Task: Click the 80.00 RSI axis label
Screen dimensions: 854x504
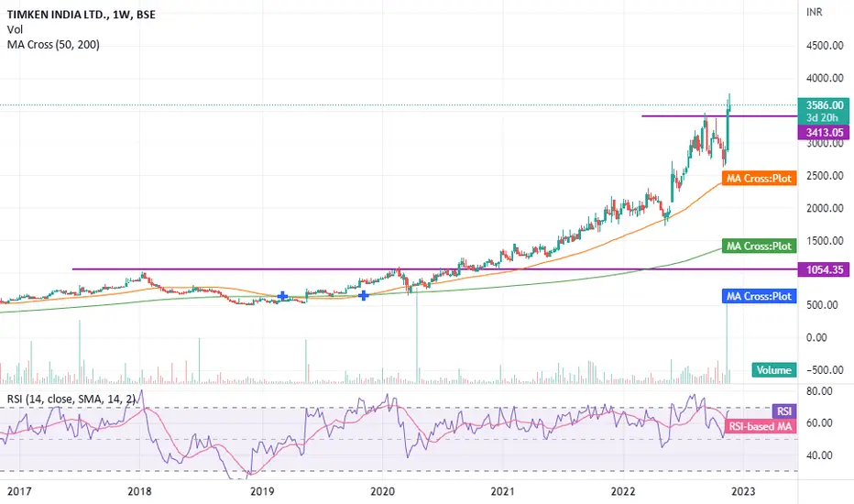Action: click(819, 391)
